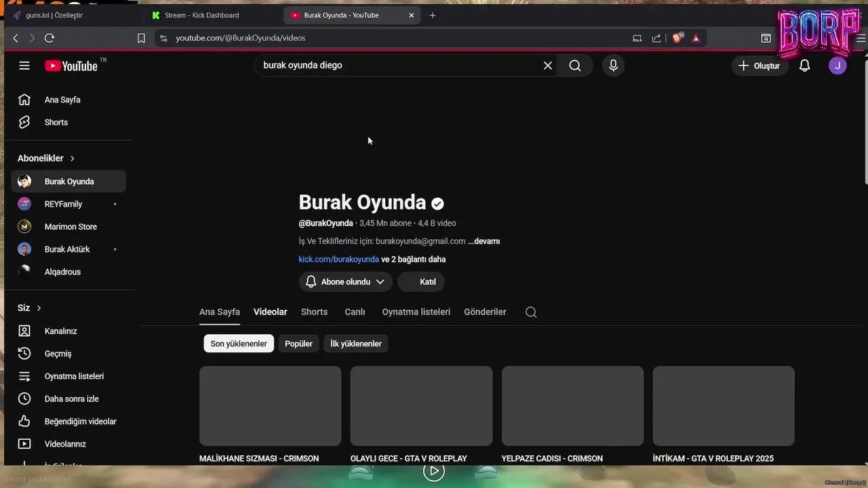Click the cast/media icon in address bar
This screenshot has height=488, width=868.
pos(637,38)
